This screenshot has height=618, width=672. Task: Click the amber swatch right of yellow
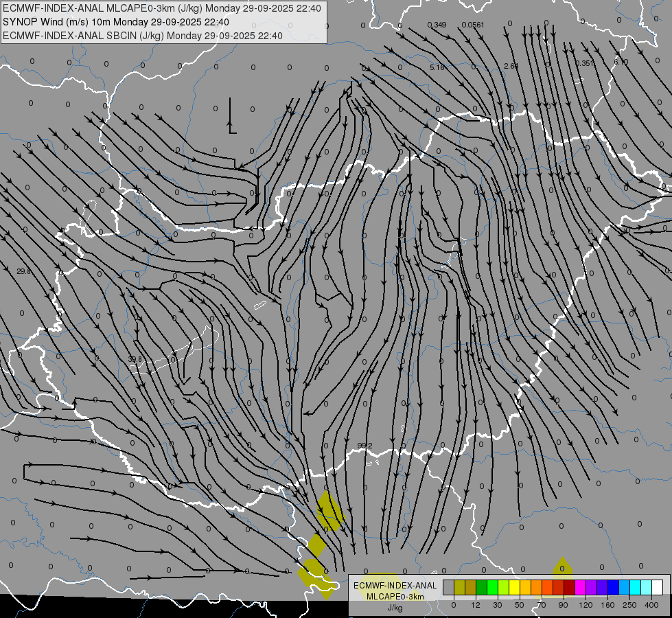[x=525, y=587]
